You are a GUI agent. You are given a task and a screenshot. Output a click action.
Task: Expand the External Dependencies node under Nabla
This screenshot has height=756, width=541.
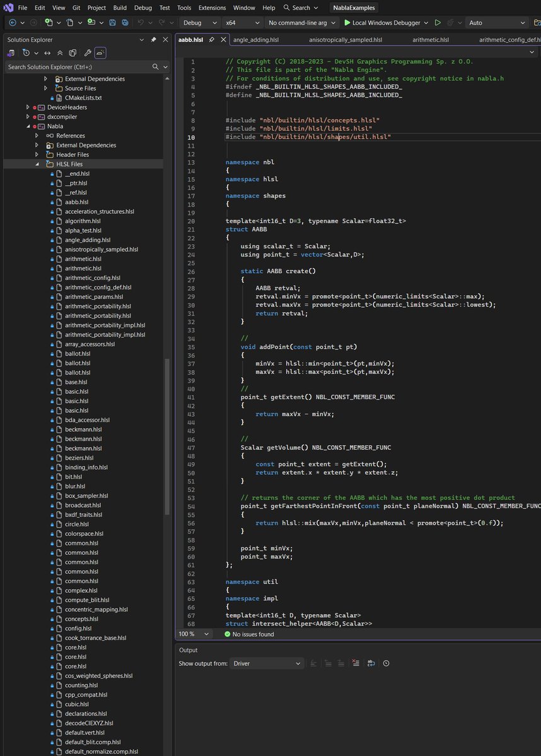coord(36,145)
